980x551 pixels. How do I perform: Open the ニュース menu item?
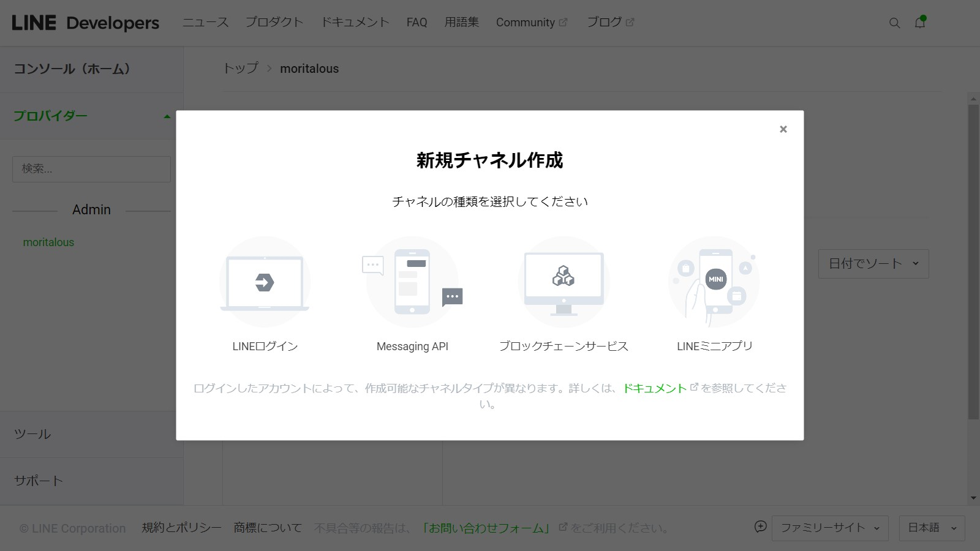point(205,23)
